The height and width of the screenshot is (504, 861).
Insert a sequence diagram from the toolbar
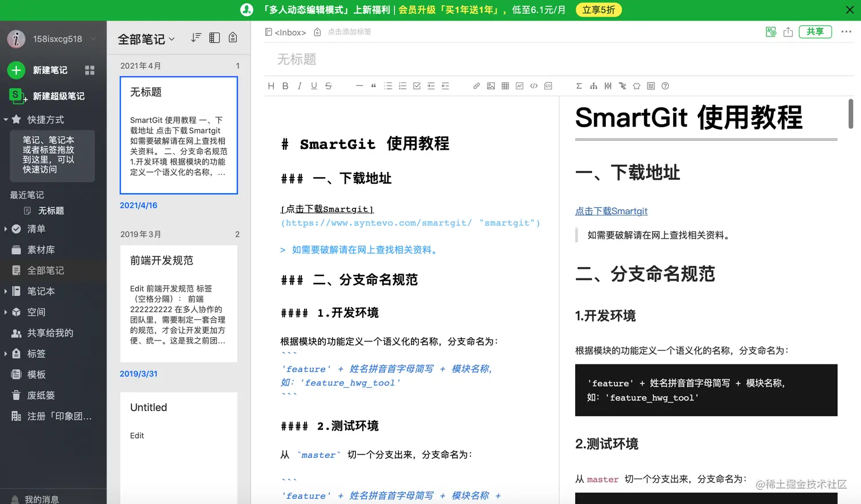tap(608, 86)
